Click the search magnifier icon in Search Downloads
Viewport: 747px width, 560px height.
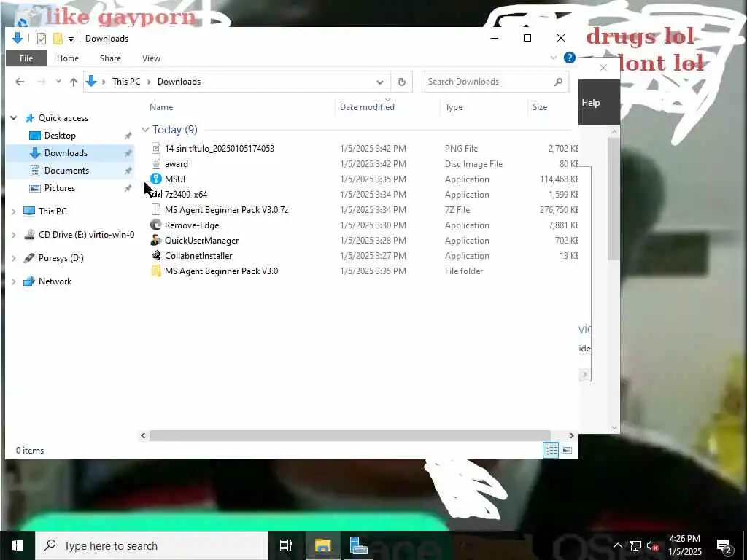[558, 82]
